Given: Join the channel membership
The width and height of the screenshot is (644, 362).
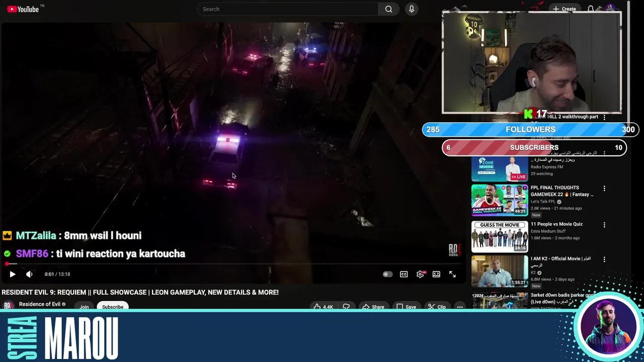Looking at the screenshot, I should (x=84, y=307).
